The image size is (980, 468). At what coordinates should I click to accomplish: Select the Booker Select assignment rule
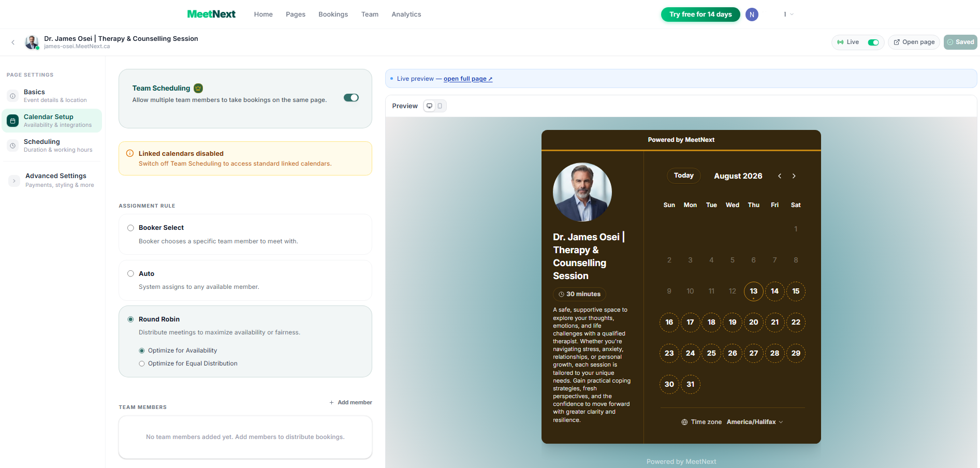[x=130, y=228]
